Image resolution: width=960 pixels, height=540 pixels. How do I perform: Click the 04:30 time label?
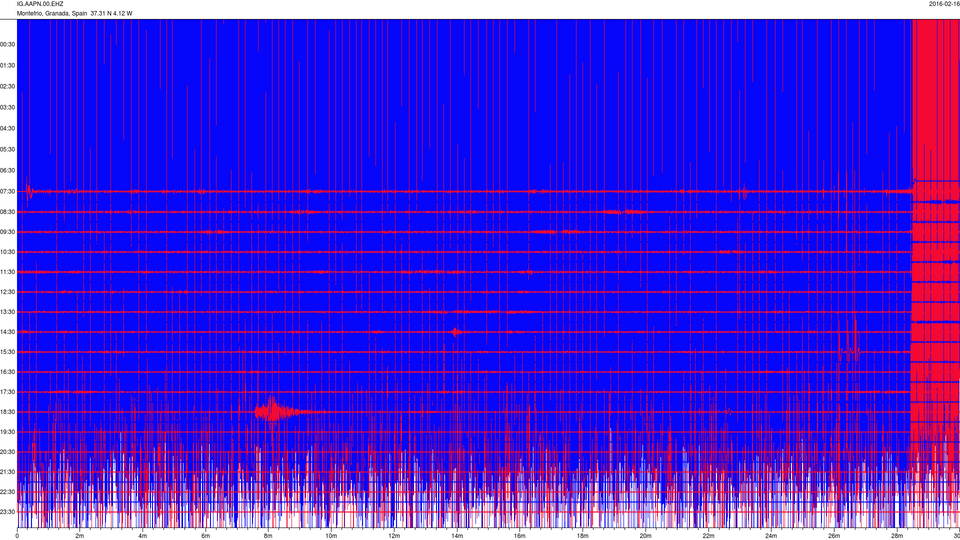(x=7, y=129)
